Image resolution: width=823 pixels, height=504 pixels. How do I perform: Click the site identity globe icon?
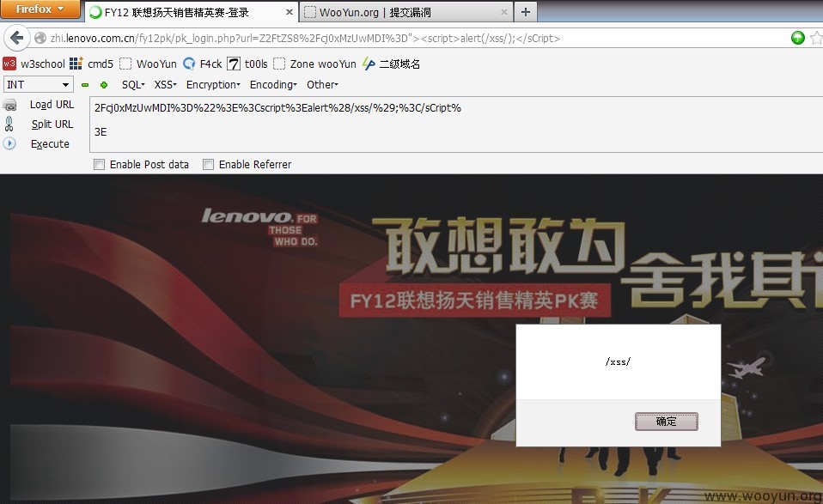pyautogui.click(x=40, y=39)
